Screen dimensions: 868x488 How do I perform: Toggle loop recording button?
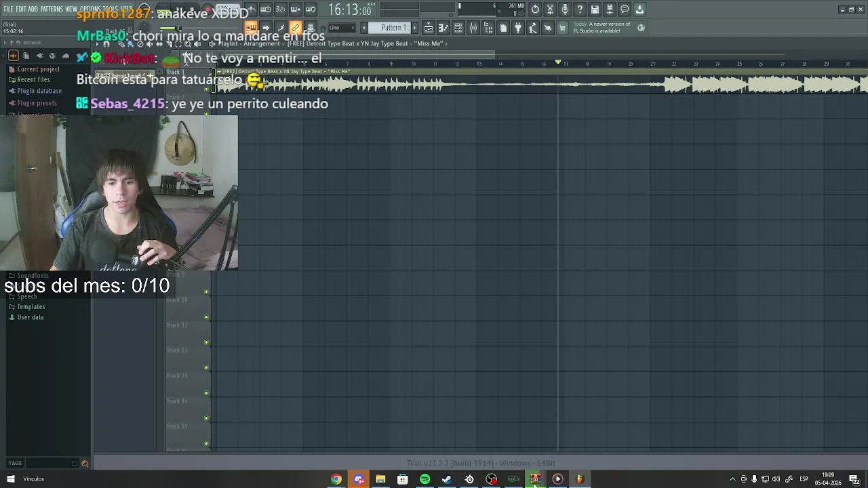pos(311,9)
